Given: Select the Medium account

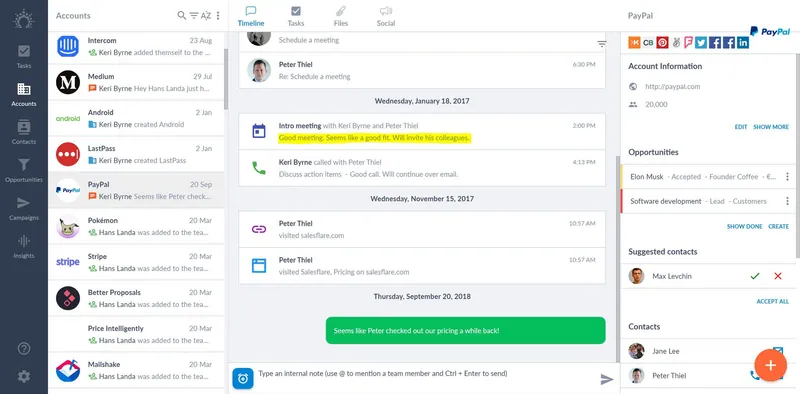Looking at the screenshot, I should click(136, 82).
